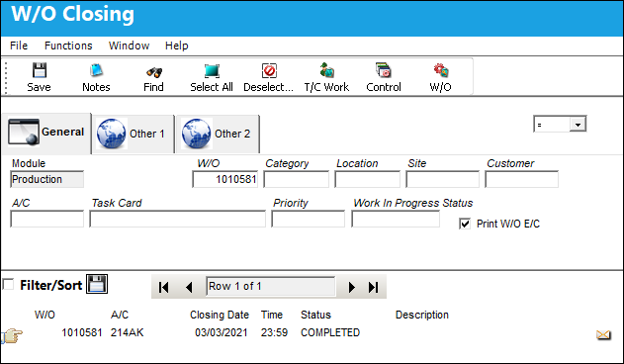Click the A/C column header in grid
This screenshot has width=624, height=364.
pos(120,315)
